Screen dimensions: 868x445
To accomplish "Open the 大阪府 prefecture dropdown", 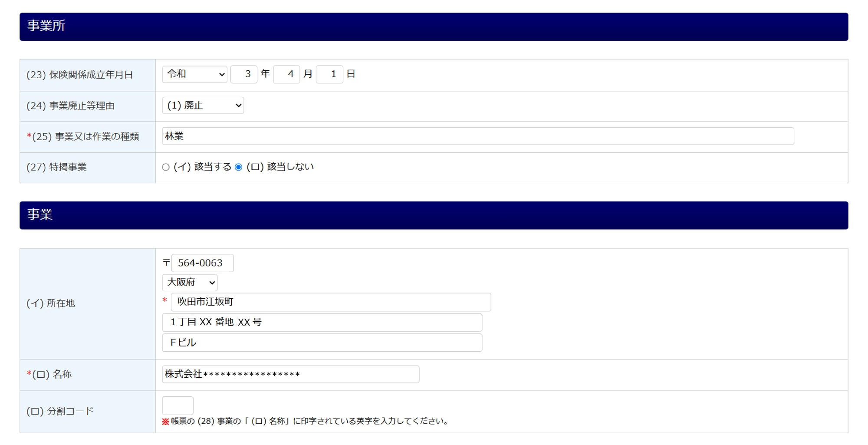I will (x=190, y=283).
